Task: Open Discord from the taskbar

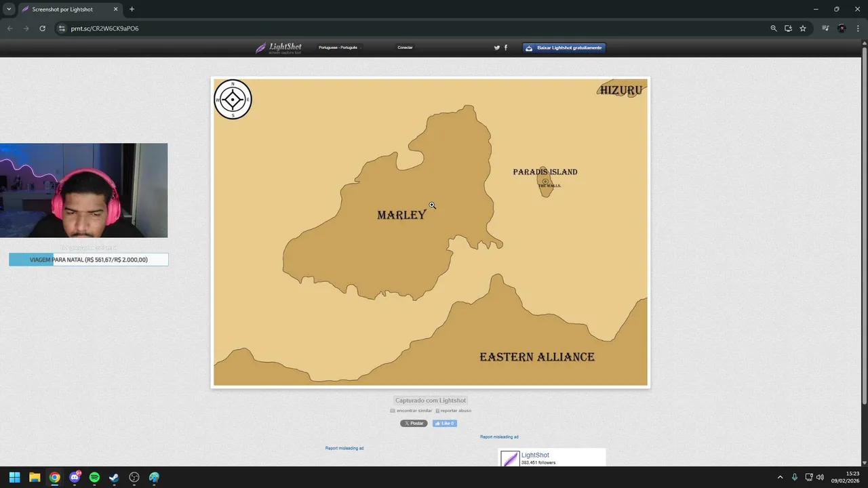Action: [75, 477]
